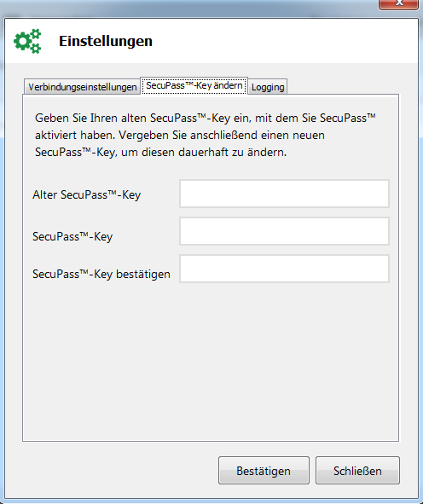The width and height of the screenshot is (423, 504).
Task: Click the SecuPass™-Key bestätigen label
Action: 101,275
